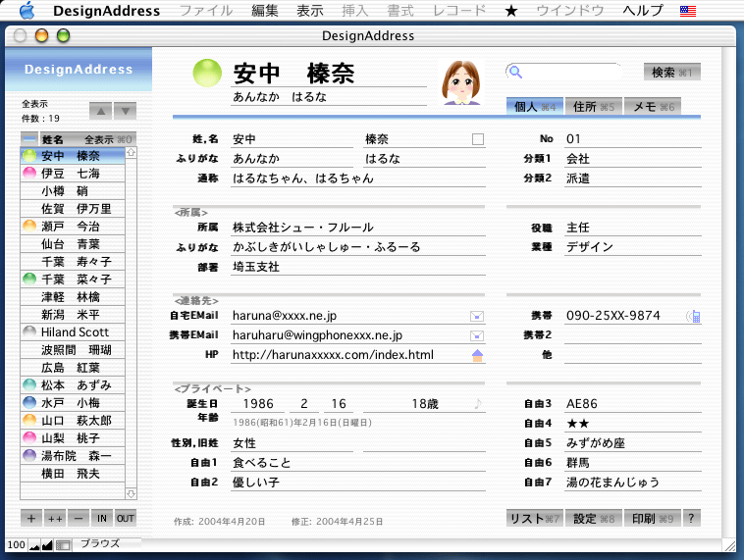This screenshot has height=560, width=744.
Task: Click the OUT export button
Action: pos(126,518)
